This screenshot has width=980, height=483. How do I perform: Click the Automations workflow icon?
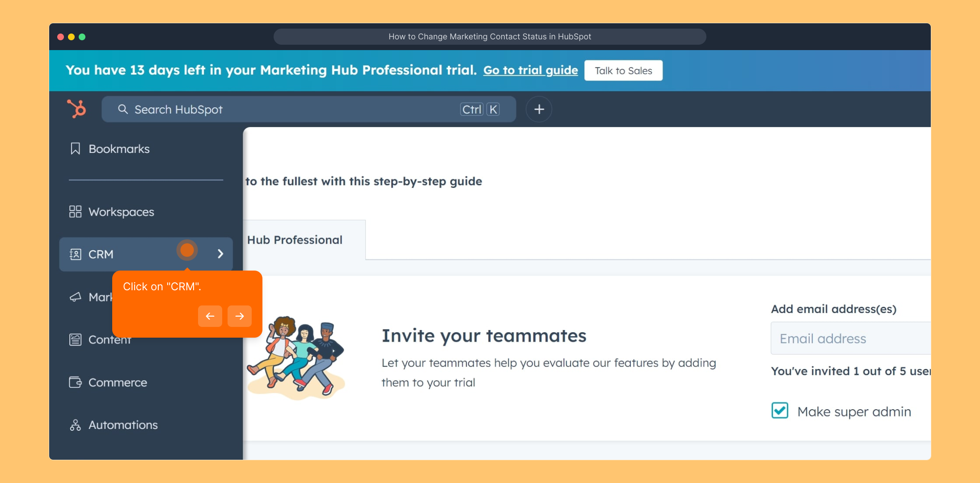(75, 425)
